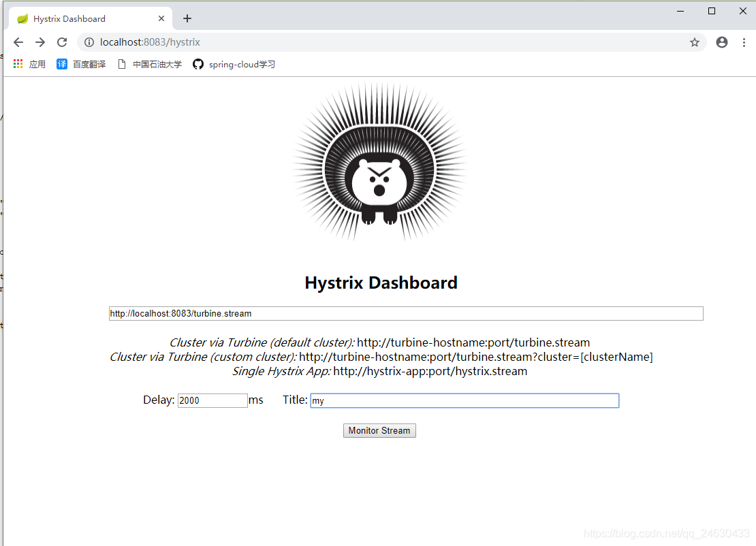Open the 中国石油大学 bookmark
The height and width of the screenshot is (546, 756).
point(150,64)
